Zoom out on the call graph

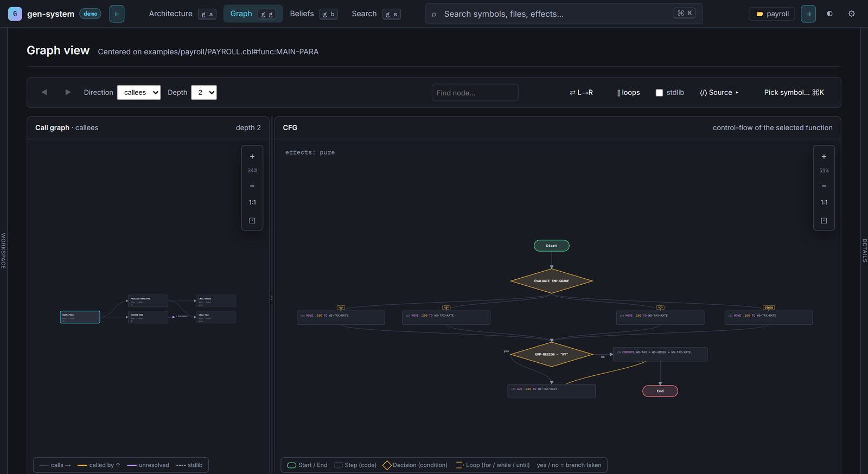[x=252, y=186]
